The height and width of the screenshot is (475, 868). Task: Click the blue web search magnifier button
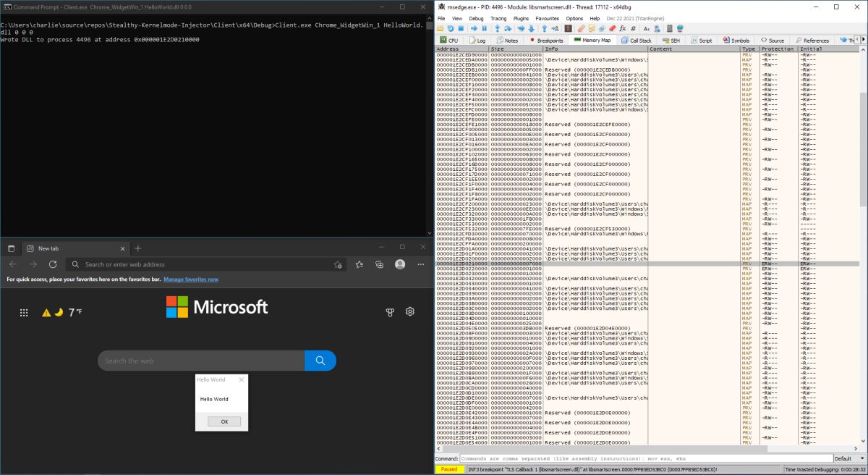pos(320,361)
